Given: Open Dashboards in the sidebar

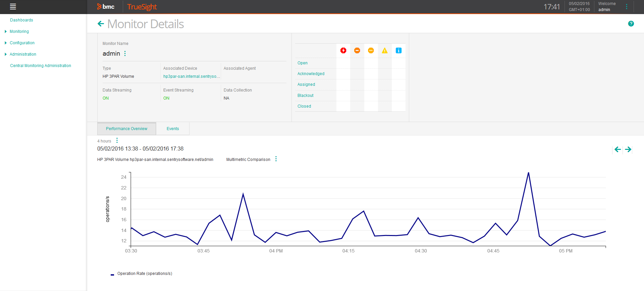Looking at the screenshot, I should [21, 20].
